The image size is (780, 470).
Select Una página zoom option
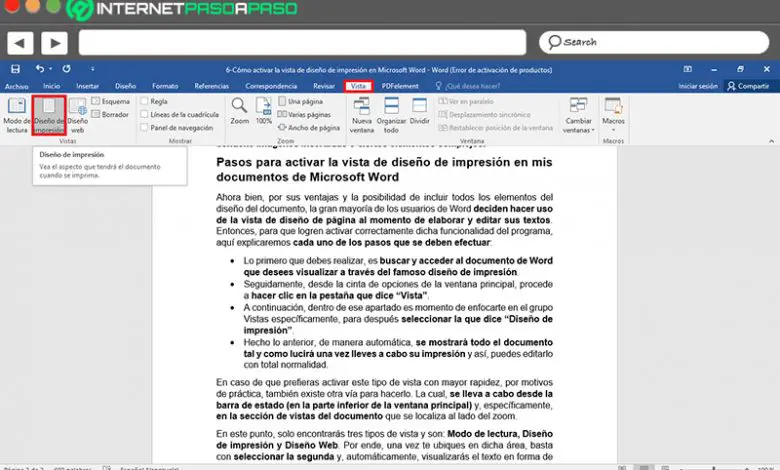301,101
